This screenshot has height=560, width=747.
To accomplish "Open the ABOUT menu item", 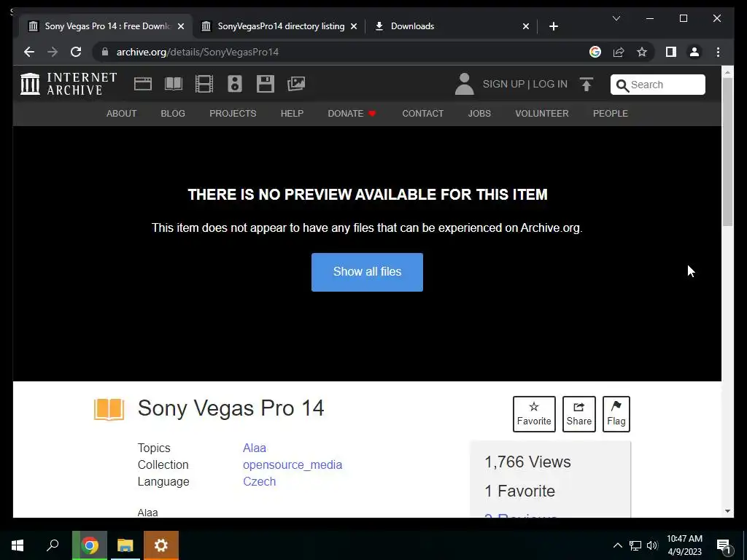I will click(x=122, y=113).
